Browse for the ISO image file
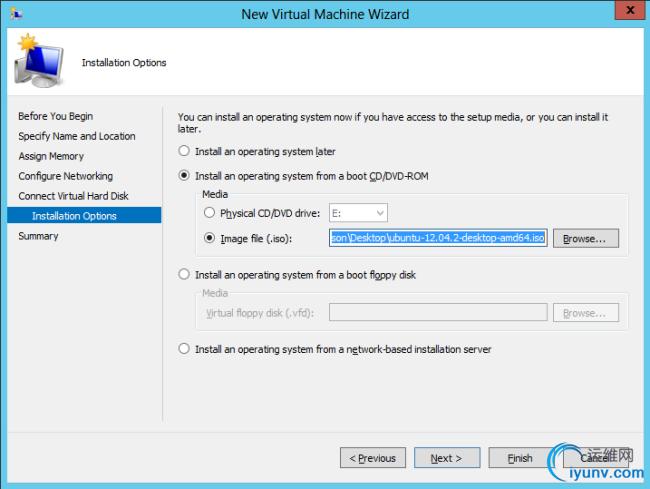This screenshot has height=489, width=650. point(586,238)
